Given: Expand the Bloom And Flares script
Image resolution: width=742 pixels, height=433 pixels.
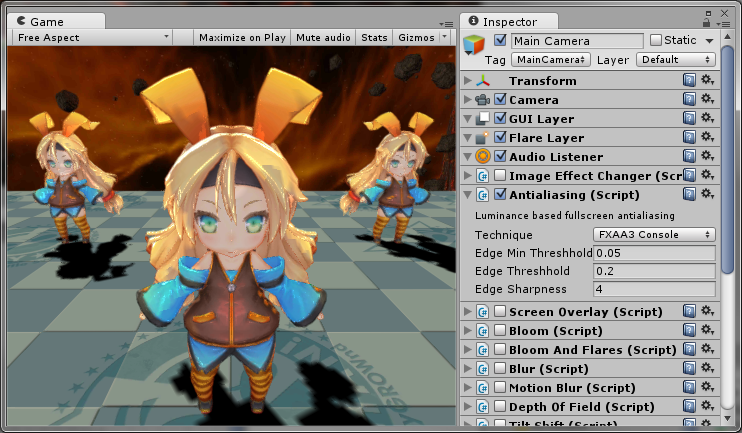Looking at the screenshot, I should click(x=468, y=349).
